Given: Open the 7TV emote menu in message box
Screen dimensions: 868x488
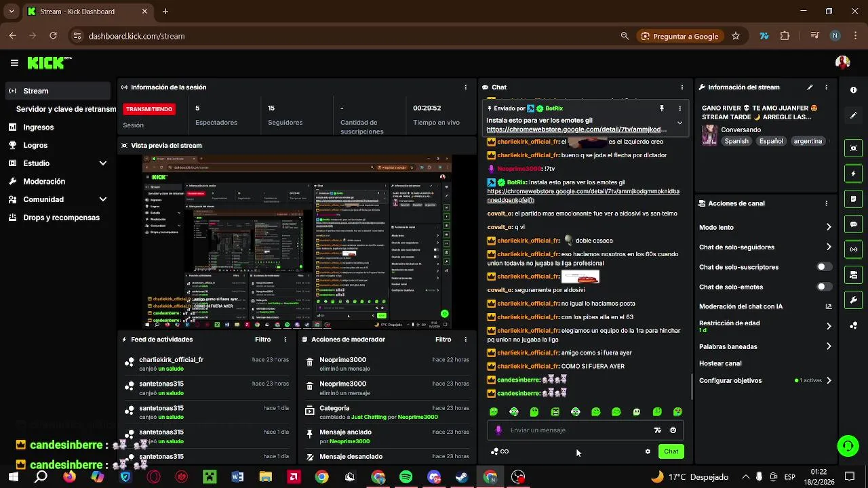Looking at the screenshot, I should click(657, 430).
